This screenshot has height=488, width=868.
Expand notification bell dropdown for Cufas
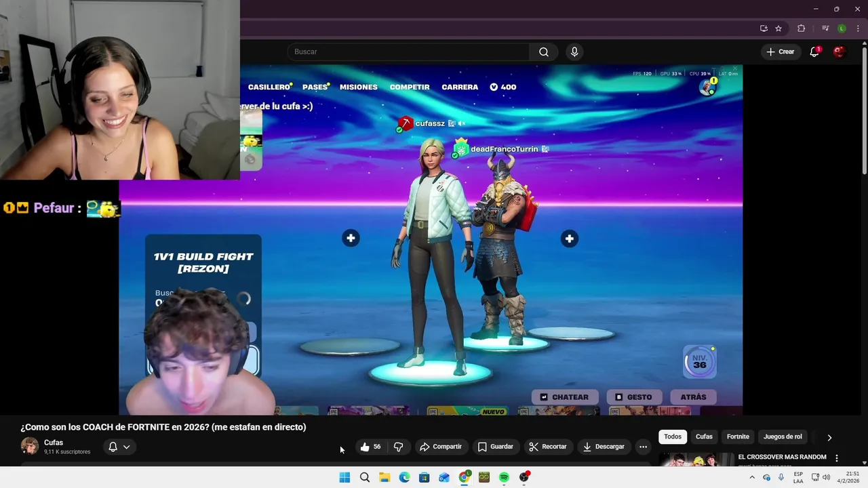click(119, 447)
